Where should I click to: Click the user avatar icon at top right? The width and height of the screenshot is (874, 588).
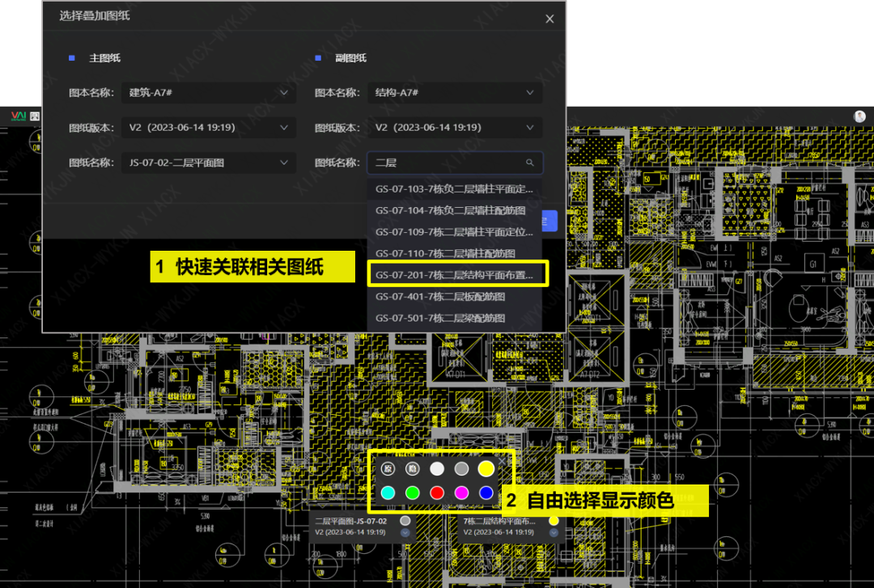[859, 116]
